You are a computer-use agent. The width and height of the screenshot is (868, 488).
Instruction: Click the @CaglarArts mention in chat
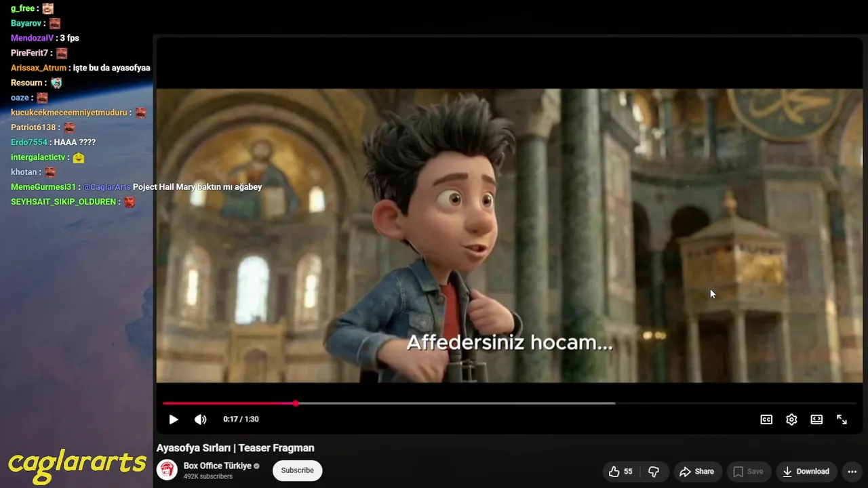(107, 188)
